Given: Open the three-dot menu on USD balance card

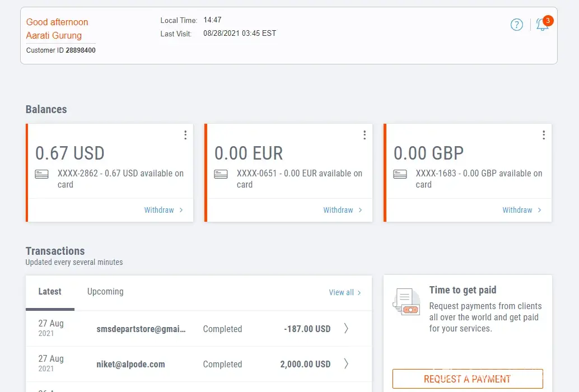Looking at the screenshot, I should tap(185, 135).
